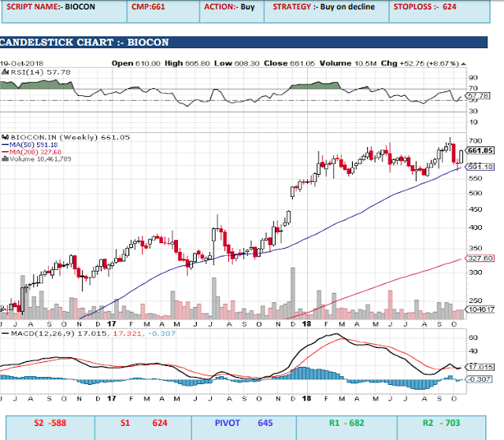The height and width of the screenshot is (440, 504).
Task: Select the ACTION:- Buy cell
Action: pos(232,12)
